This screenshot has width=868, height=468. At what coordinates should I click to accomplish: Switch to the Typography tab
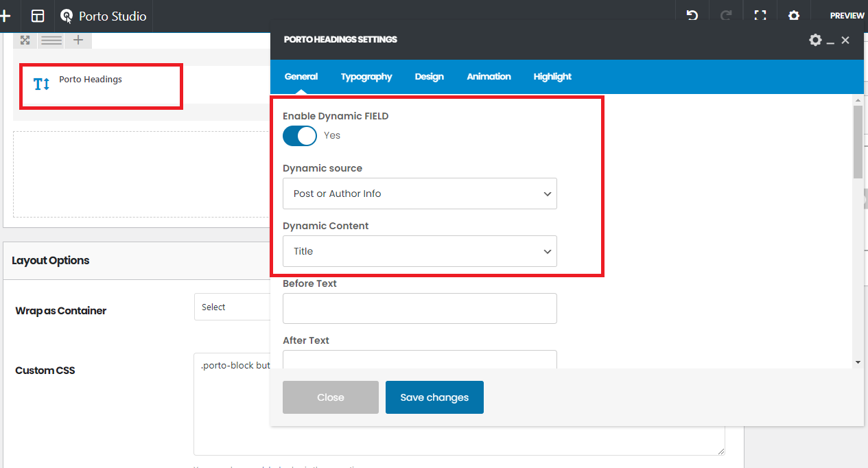coord(366,76)
